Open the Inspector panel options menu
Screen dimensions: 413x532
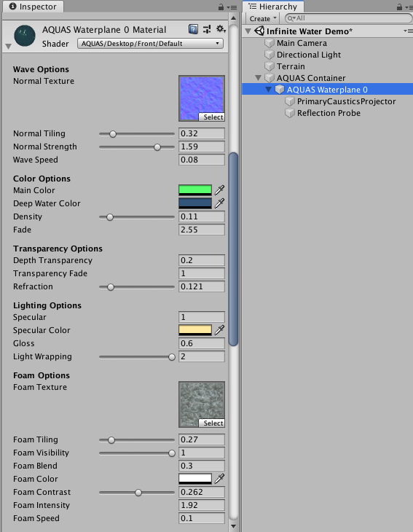tap(232, 7)
